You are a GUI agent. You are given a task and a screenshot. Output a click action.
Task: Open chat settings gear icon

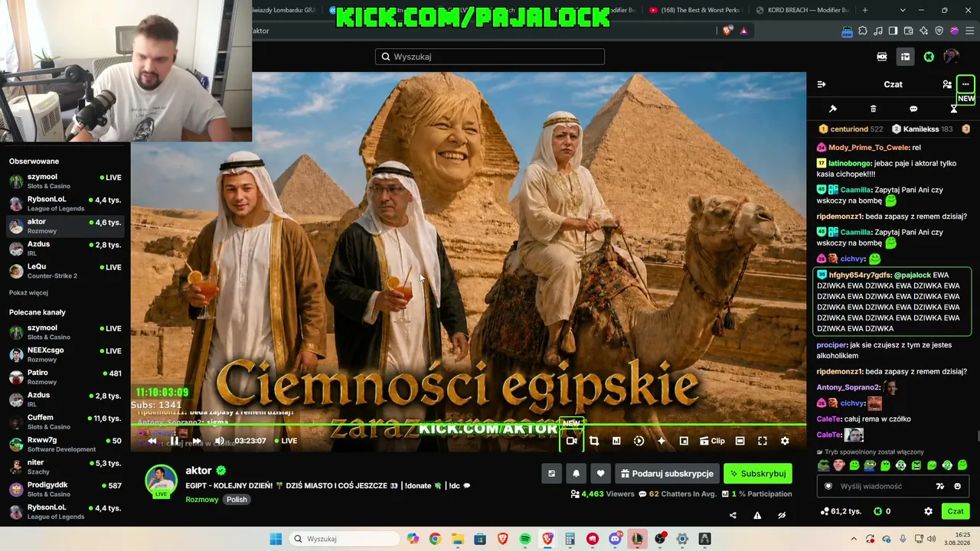[x=928, y=511]
